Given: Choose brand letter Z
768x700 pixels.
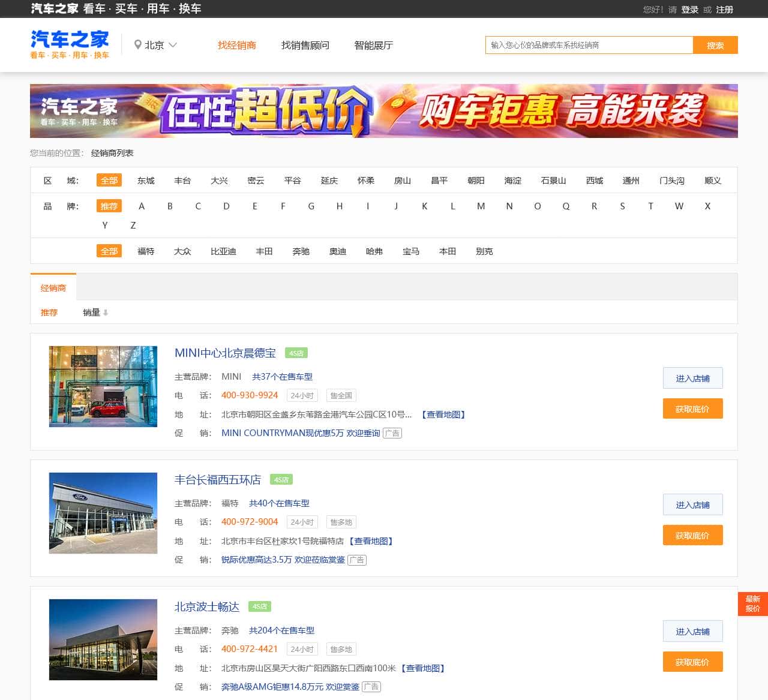Looking at the screenshot, I should pyautogui.click(x=133, y=226).
